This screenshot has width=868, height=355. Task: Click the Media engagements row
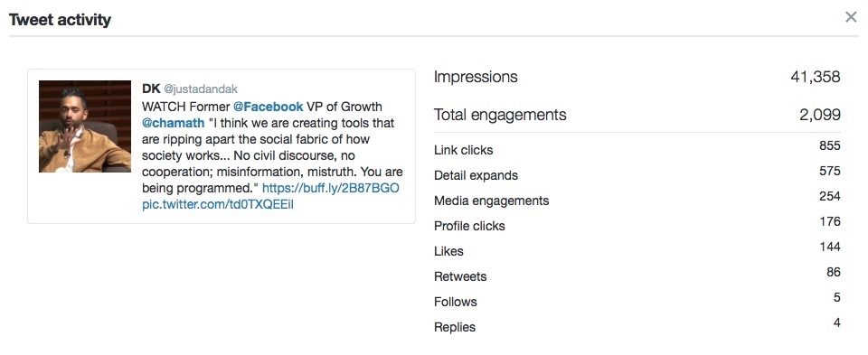pyautogui.click(x=637, y=201)
